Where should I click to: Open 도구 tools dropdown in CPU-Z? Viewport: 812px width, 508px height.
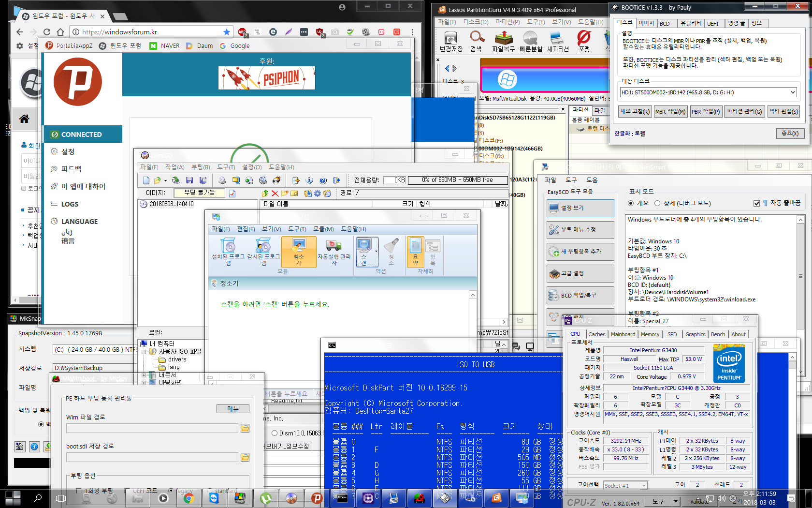676,501
